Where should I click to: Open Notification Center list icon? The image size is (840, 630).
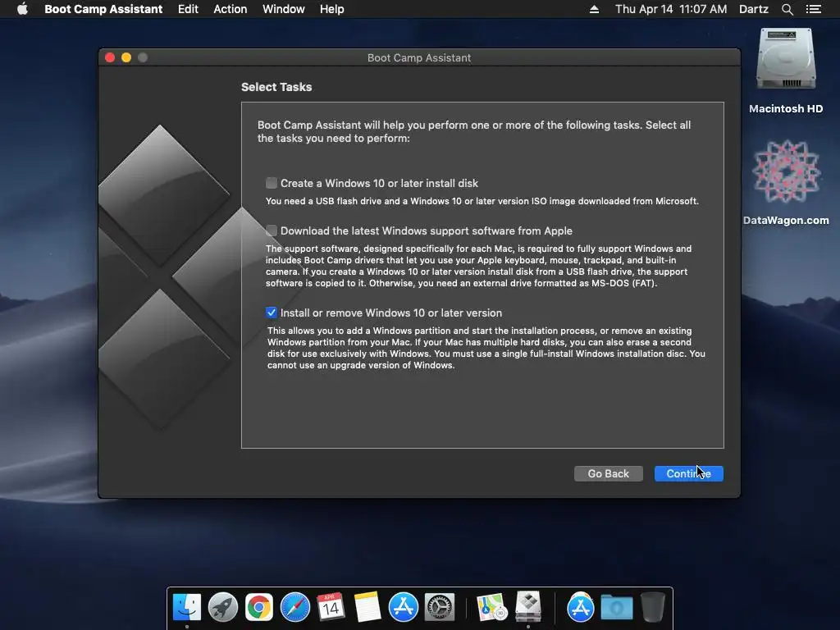point(813,9)
